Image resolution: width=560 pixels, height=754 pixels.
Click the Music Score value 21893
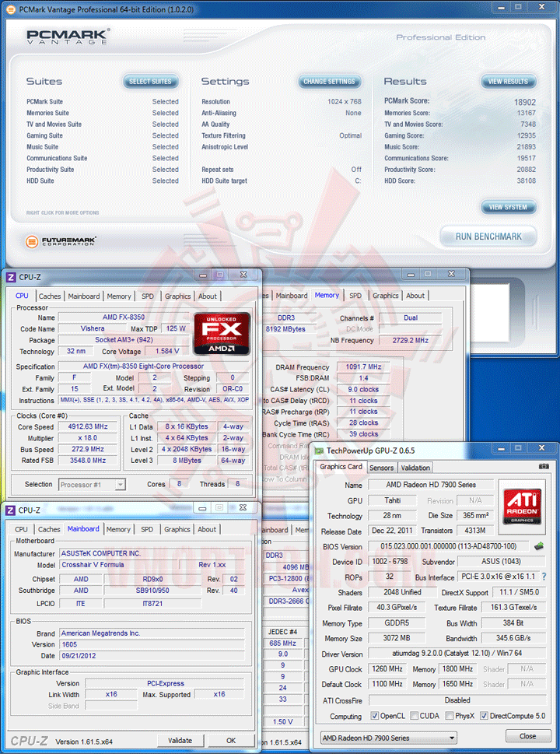click(x=526, y=146)
